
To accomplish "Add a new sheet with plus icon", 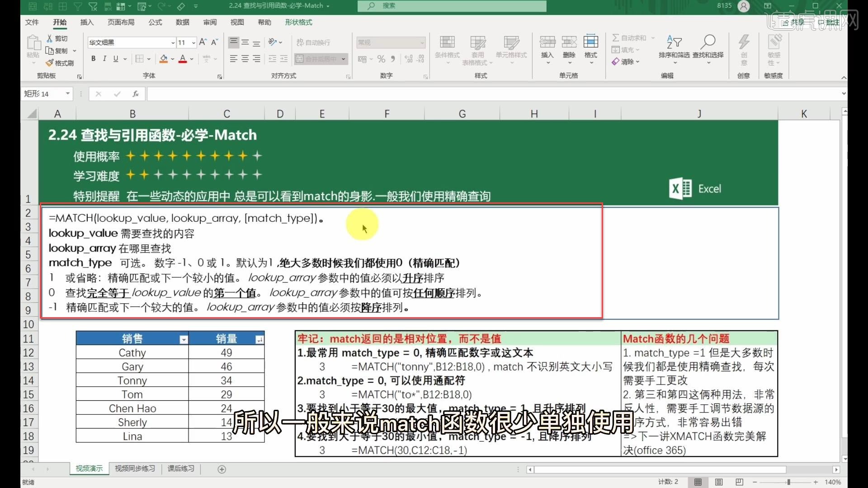I will [222, 469].
